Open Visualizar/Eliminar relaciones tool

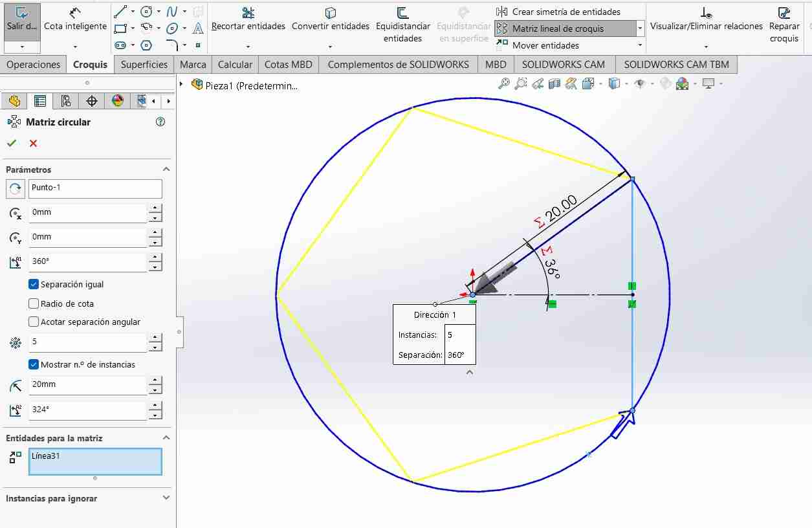coord(707,20)
